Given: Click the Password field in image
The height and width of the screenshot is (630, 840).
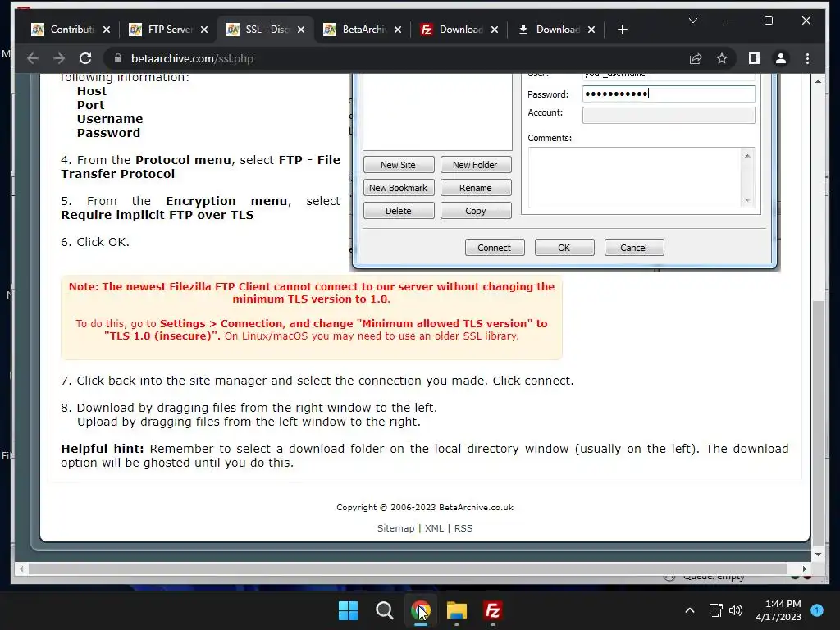Looking at the screenshot, I should point(669,94).
